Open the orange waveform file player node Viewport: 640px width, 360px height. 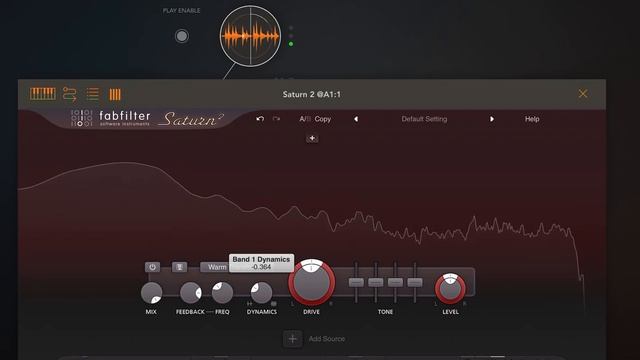click(x=250, y=36)
